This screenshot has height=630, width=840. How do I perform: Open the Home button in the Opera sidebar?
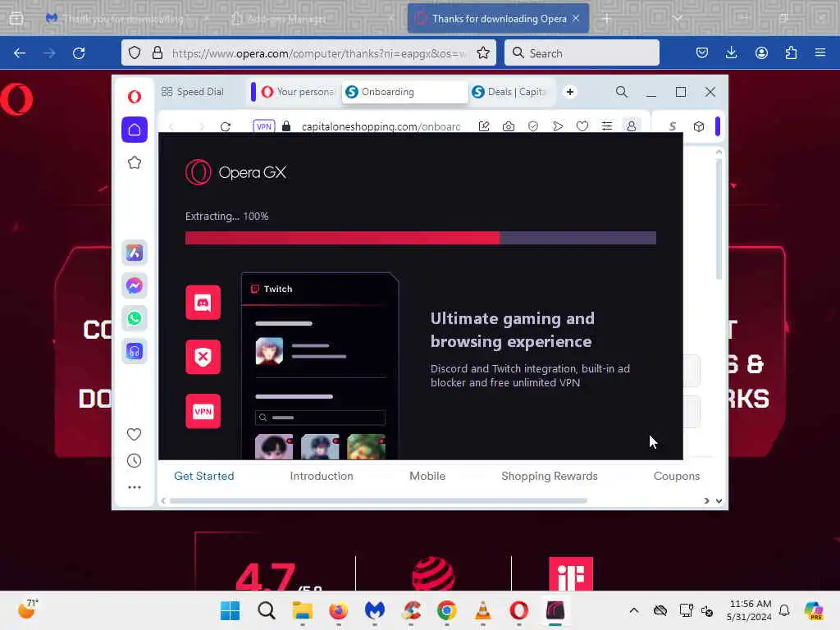[x=135, y=130]
